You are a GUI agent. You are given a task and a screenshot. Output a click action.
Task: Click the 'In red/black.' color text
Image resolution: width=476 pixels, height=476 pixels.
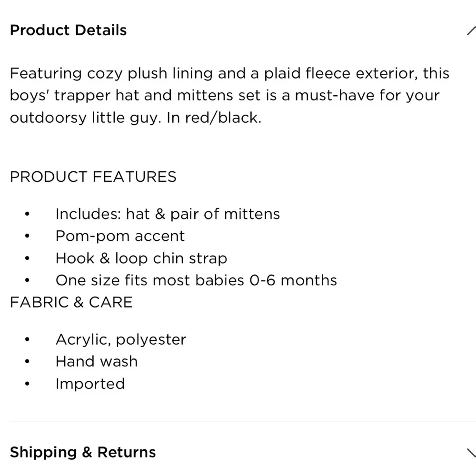tap(214, 118)
